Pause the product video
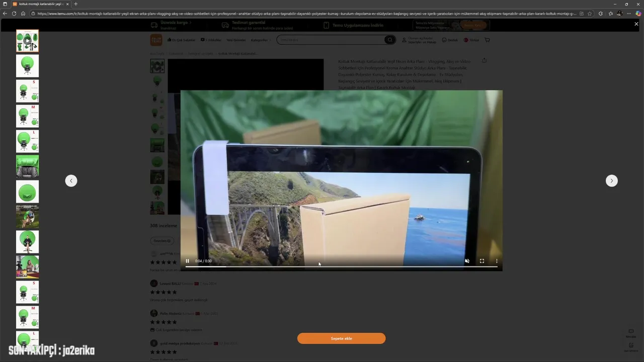This screenshot has width=644, height=362. [x=187, y=261]
